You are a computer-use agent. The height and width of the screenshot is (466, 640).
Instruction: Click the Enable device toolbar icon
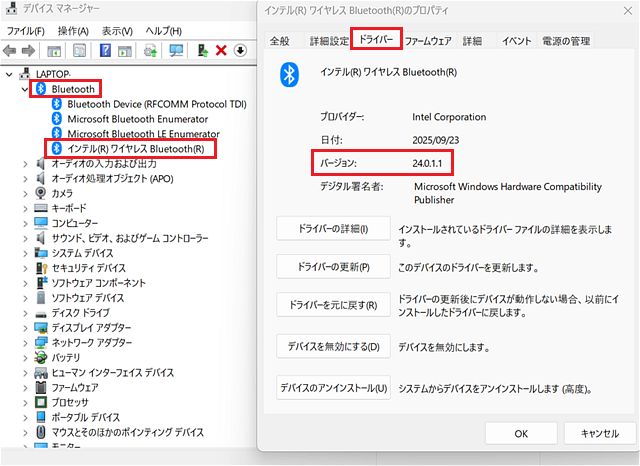[x=203, y=51]
